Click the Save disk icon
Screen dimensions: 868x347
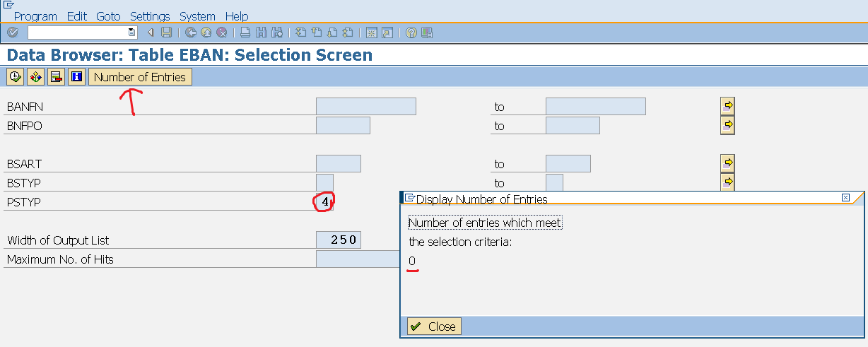(x=166, y=33)
